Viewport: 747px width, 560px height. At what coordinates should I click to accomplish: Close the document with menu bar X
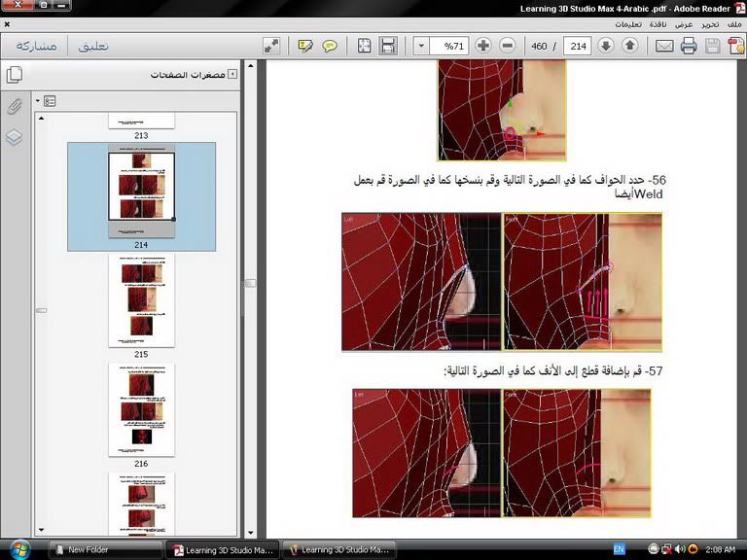pos(7,23)
